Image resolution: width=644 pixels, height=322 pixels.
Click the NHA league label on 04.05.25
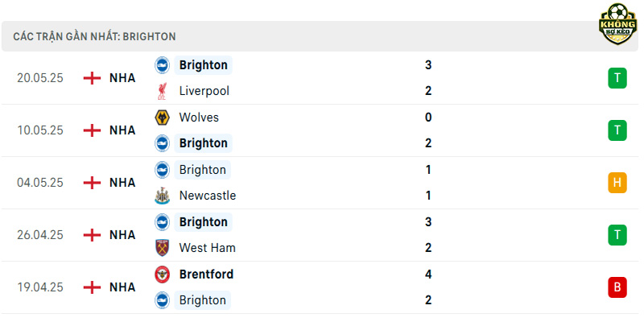pos(122,183)
